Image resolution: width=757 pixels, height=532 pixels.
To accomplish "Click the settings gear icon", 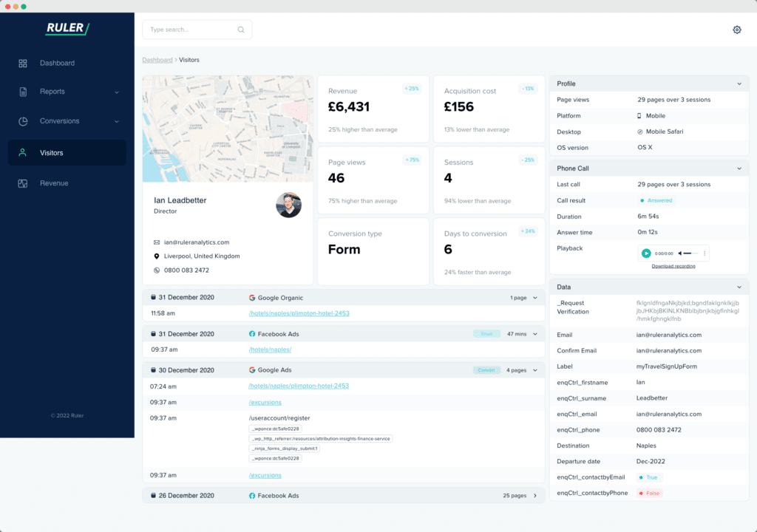I will pos(736,30).
